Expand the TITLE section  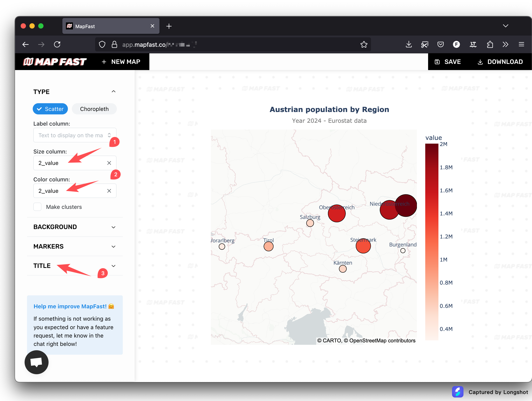tap(75, 266)
